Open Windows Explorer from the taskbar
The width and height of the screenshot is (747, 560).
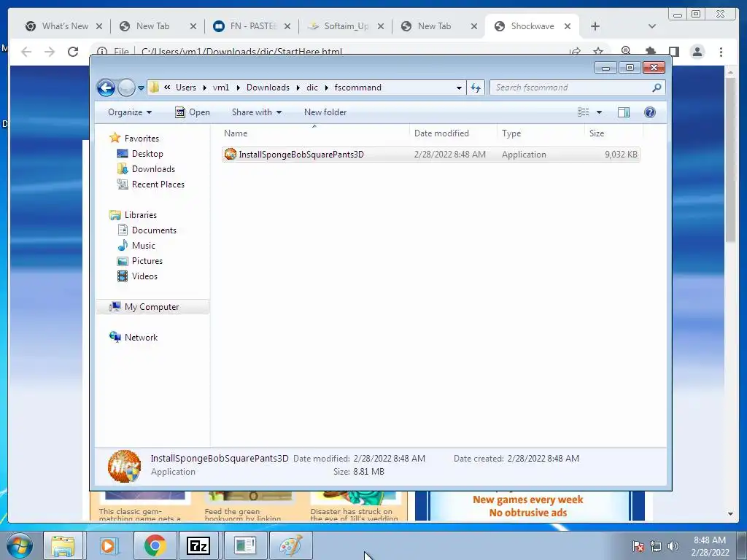tap(63, 545)
